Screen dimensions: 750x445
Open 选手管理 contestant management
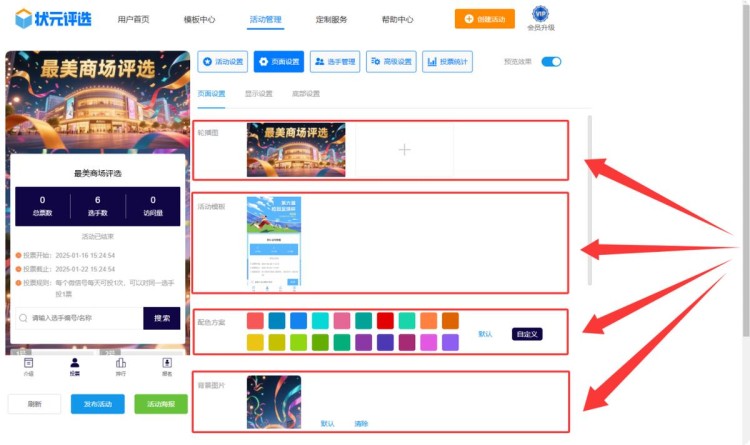[335, 61]
